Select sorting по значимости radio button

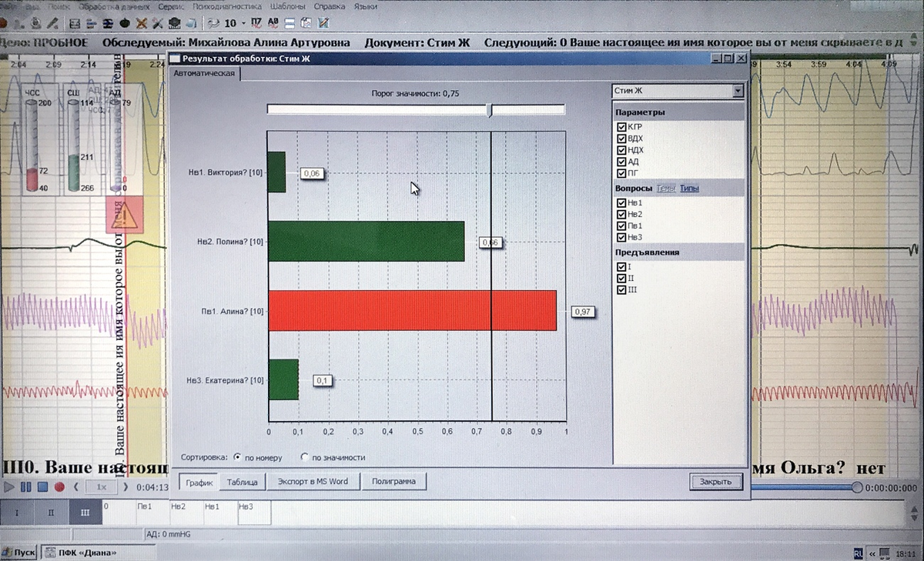pos(304,457)
